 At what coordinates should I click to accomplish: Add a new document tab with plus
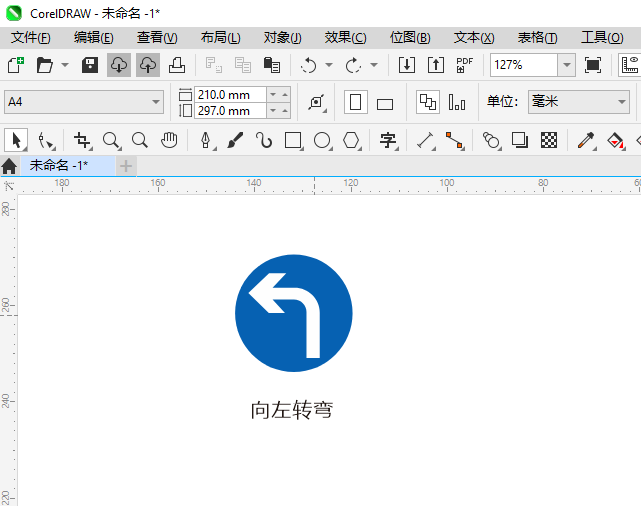tap(126, 166)
